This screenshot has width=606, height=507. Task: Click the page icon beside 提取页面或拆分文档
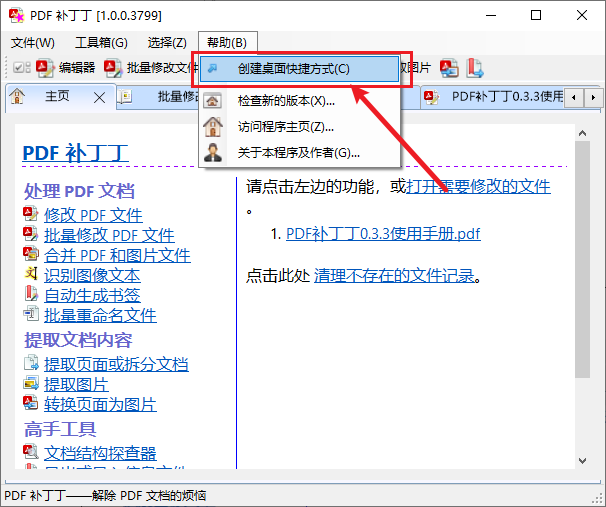click(x=31, y=362)
